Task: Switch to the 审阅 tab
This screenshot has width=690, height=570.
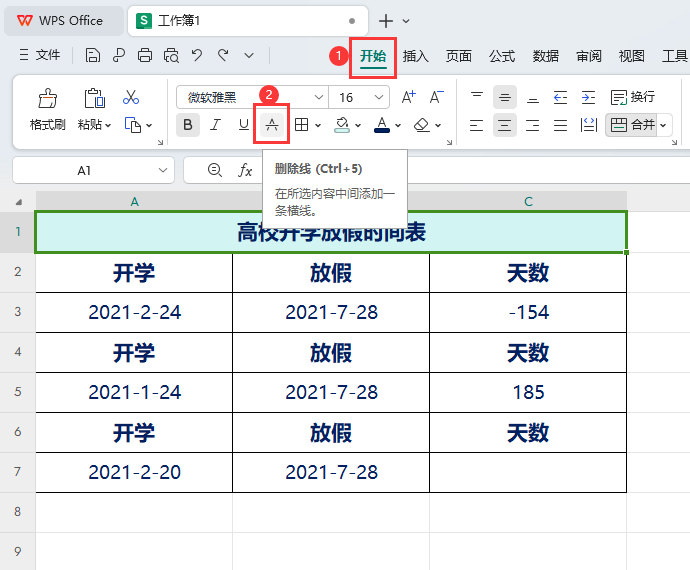Action: [589, 56]
